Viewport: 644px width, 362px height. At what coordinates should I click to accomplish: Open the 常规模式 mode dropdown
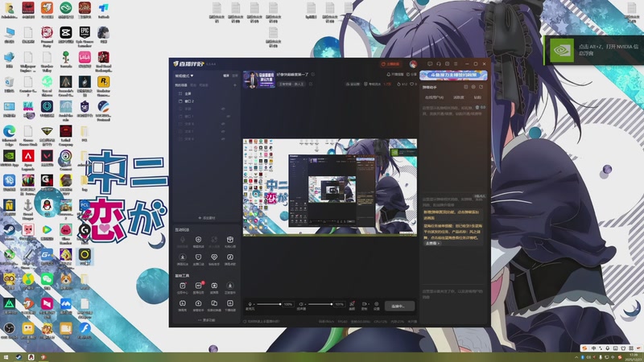[x=184, y=76]
